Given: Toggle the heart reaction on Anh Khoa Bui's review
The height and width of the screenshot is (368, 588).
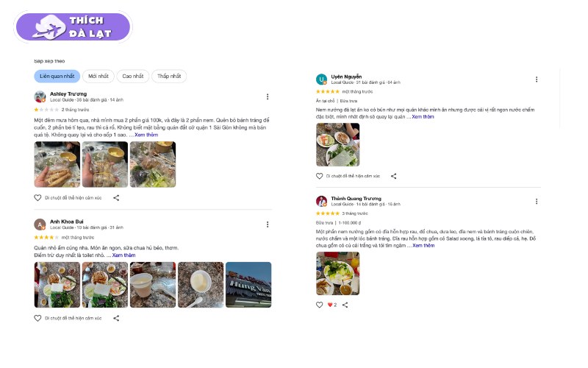Looking at the screenshot, I should pos(38,319).
